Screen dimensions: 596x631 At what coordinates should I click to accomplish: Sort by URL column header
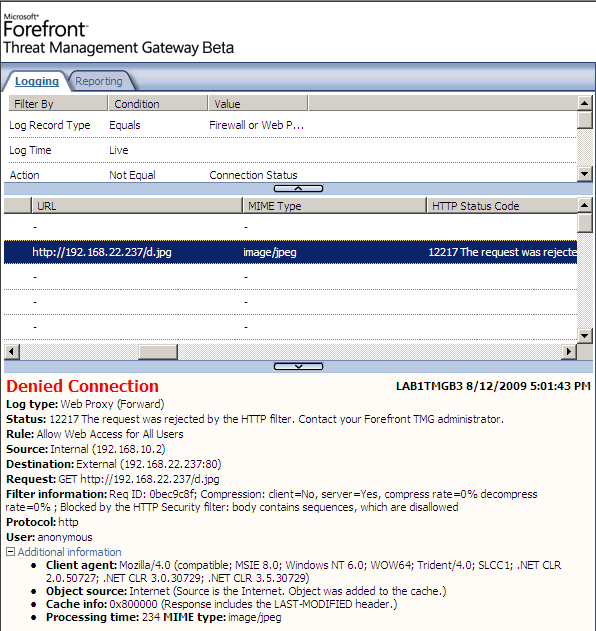[x=137, y=206]
